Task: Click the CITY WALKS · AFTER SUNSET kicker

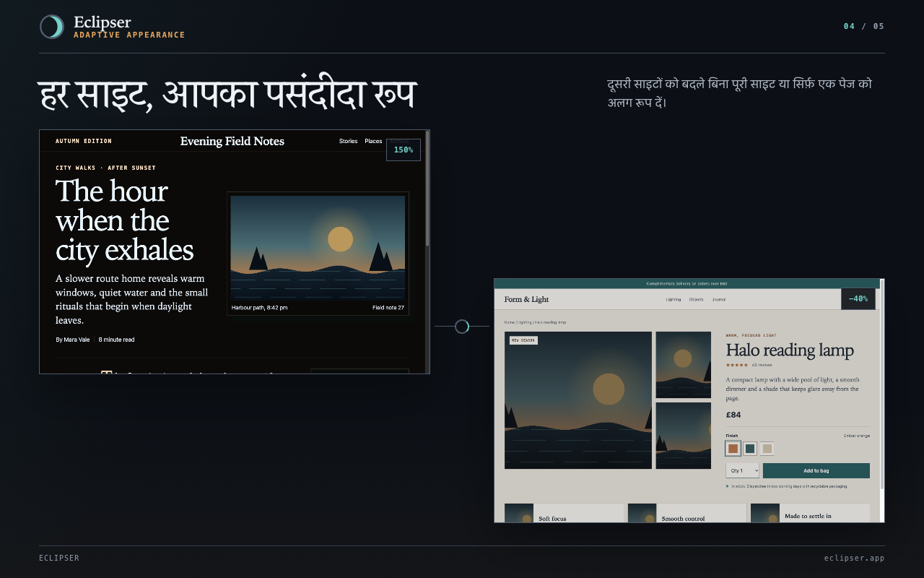Action: 105,168
